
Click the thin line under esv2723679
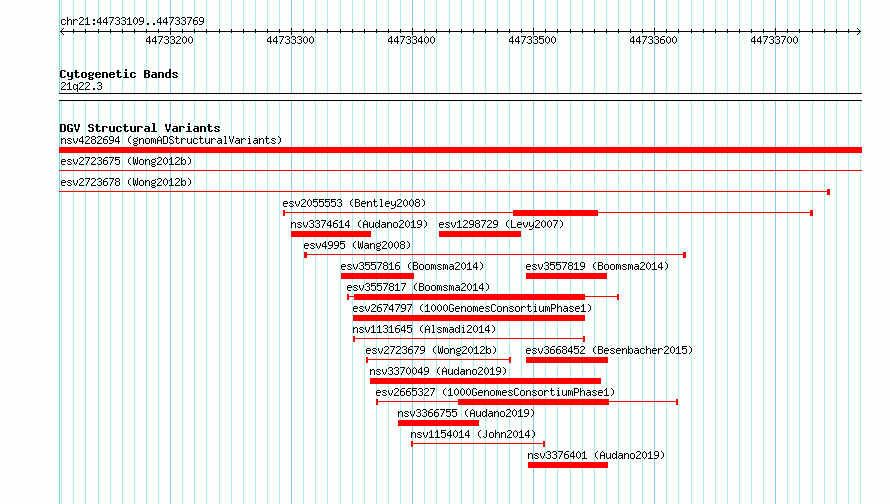click(438, 360)
